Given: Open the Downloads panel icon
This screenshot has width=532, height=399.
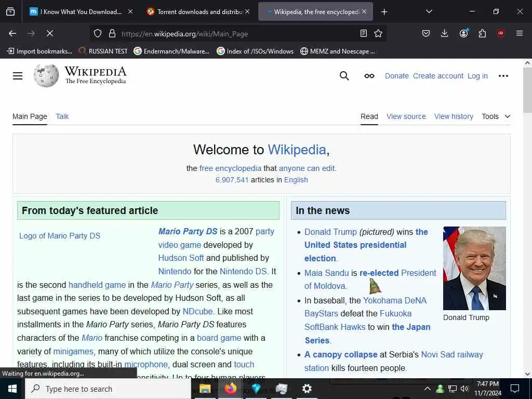Looking at the screenshot, I should [x=445, y=33].
